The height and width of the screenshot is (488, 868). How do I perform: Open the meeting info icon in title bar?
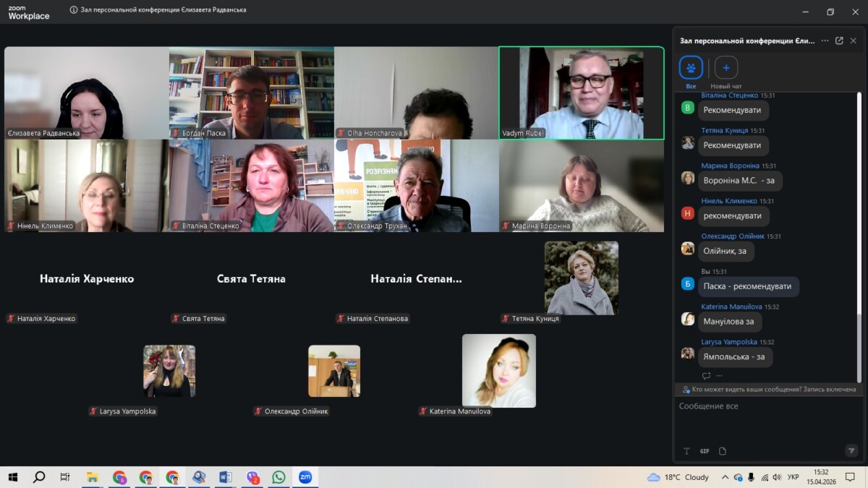pos(74,10)
